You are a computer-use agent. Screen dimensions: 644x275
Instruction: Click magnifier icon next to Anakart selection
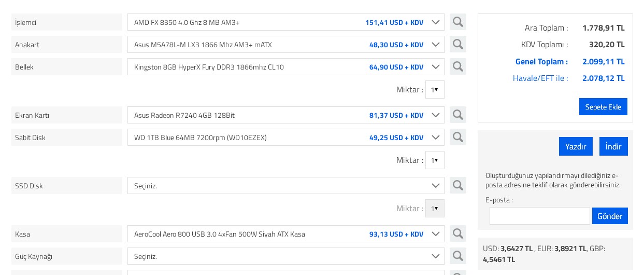457,44
